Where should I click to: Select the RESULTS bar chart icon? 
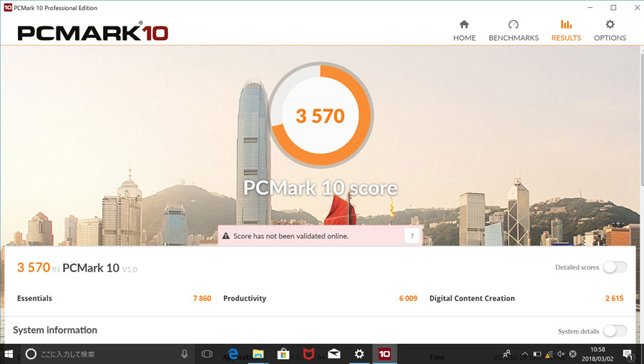566,24
